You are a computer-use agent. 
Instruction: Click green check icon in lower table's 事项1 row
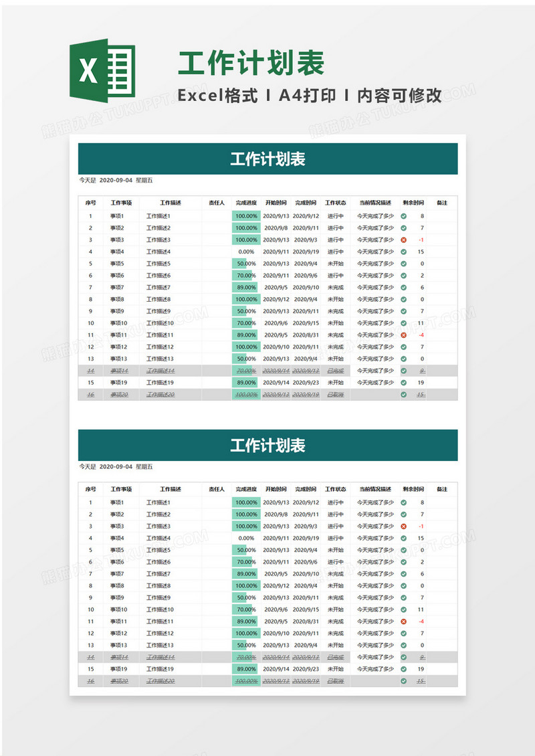click(x=404, y=502)
